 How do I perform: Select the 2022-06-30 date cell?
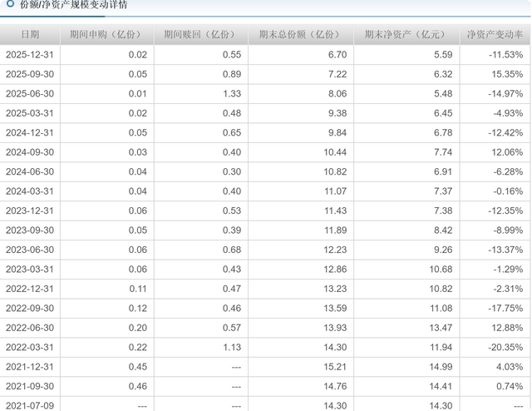(30, 328)
